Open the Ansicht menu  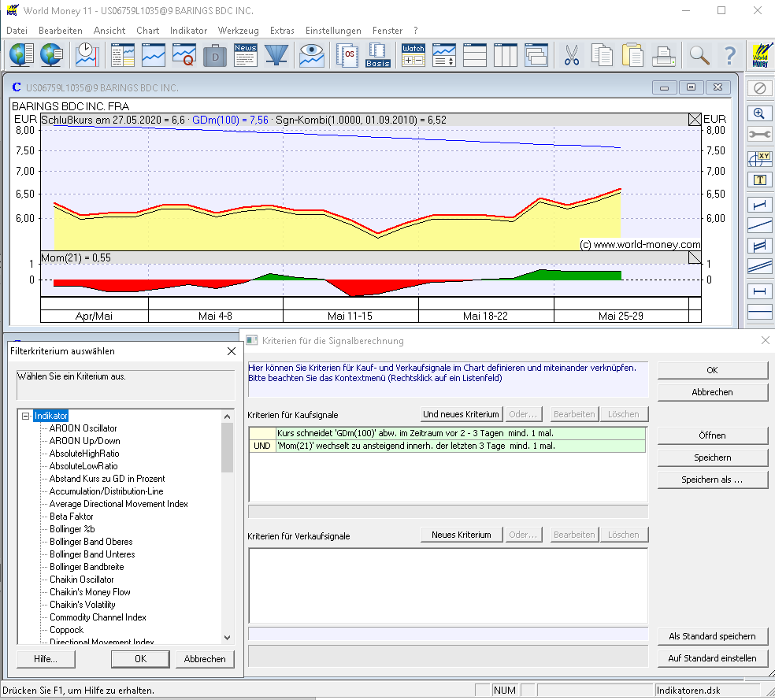(x=109, y=31)
